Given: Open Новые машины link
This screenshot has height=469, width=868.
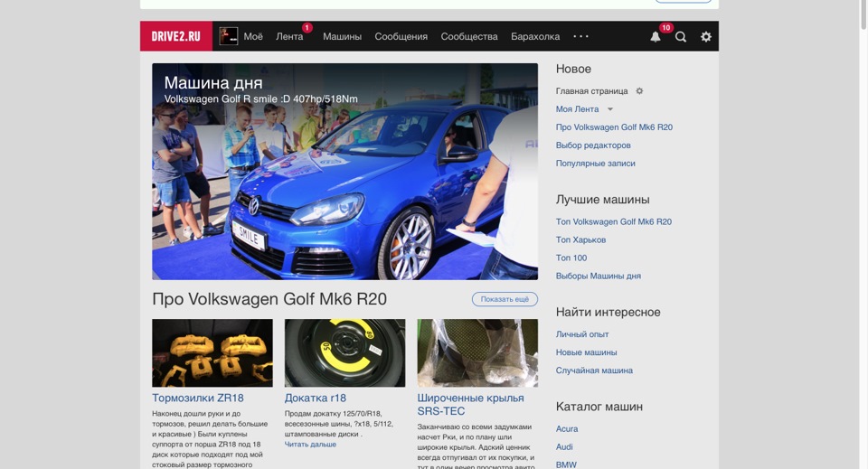Looking at the screenshot, I should coord(586,352).
